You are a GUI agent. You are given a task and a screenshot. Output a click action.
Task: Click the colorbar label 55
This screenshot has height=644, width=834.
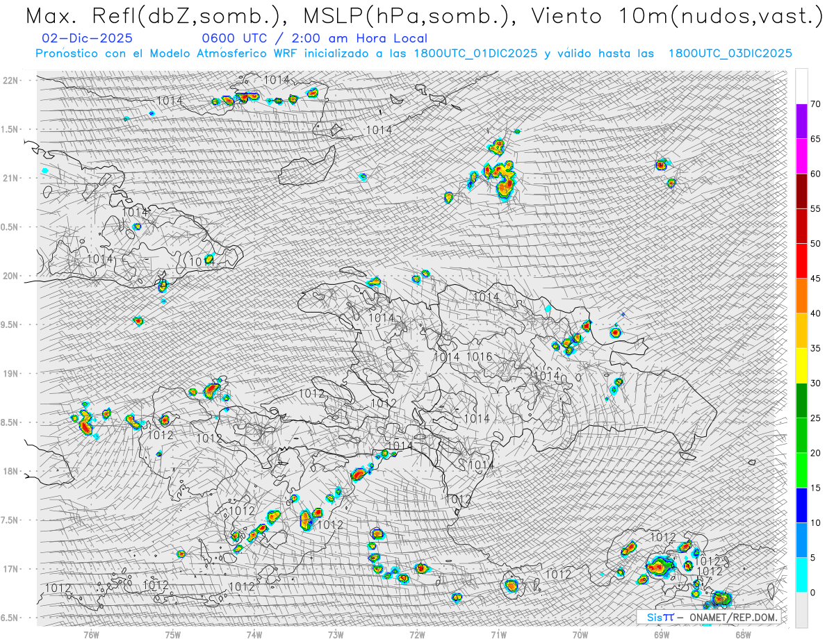[x=815, y=208]
